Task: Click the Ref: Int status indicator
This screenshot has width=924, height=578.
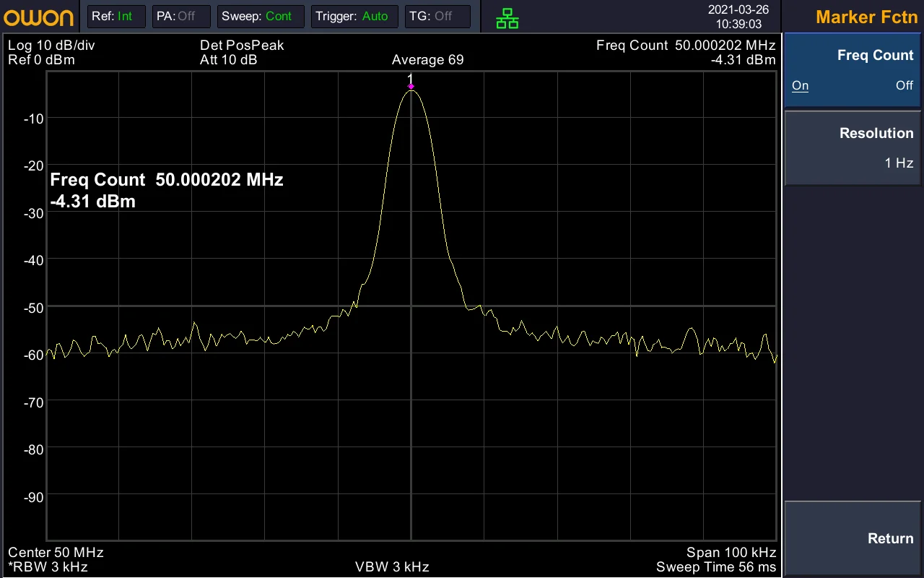Action: (116, 16)
